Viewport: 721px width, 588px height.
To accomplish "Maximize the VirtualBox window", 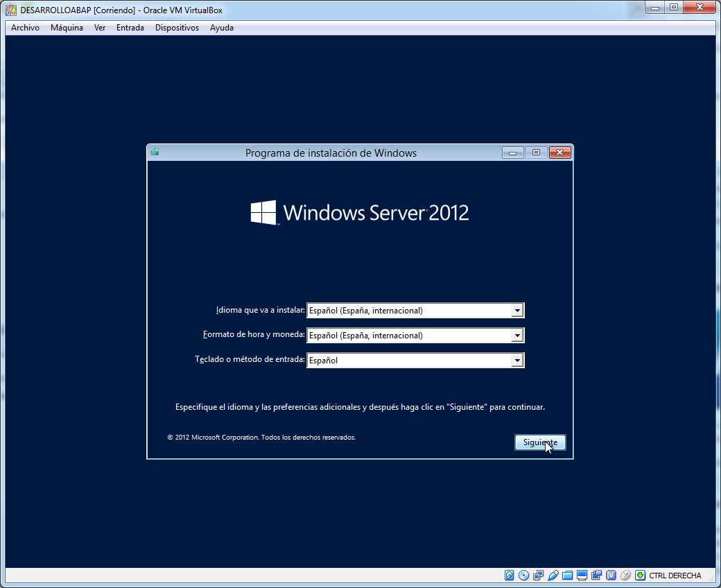I will click(x=674, y=8).
